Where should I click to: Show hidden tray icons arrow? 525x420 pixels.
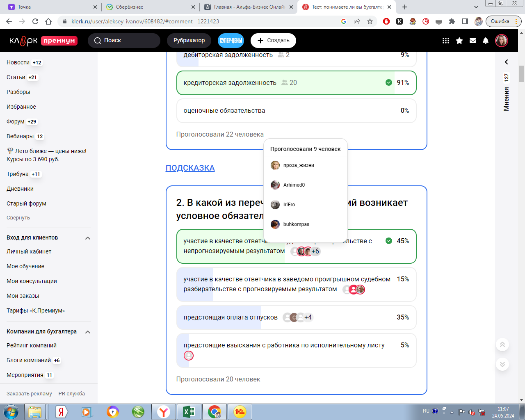[x=452, y=412]
